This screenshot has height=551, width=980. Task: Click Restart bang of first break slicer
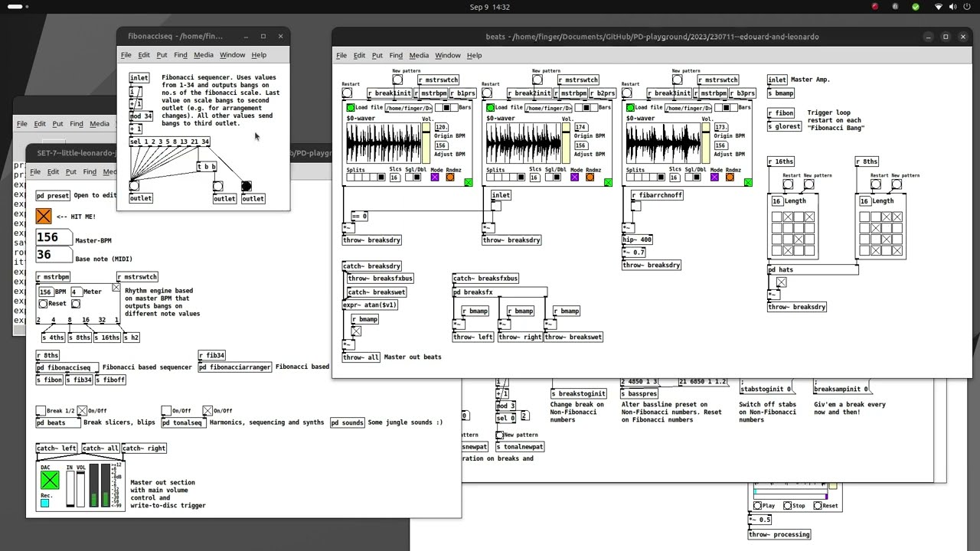click(348, 93)
